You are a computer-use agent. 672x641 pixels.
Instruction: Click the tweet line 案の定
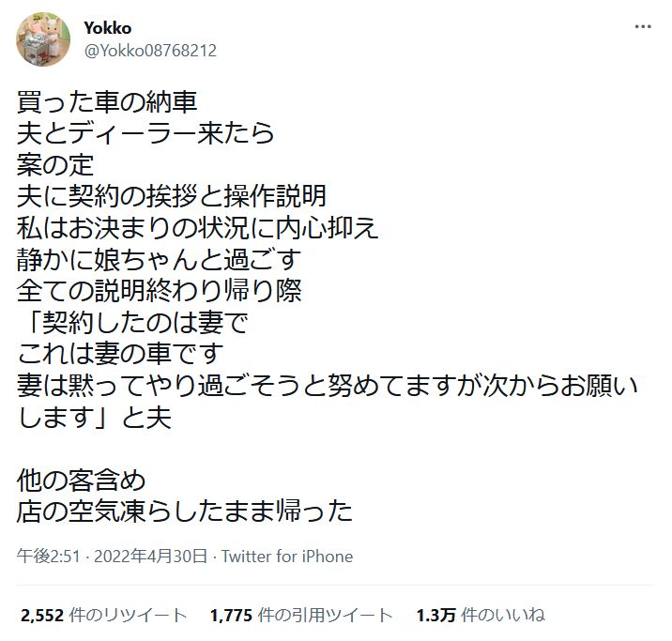55,165
